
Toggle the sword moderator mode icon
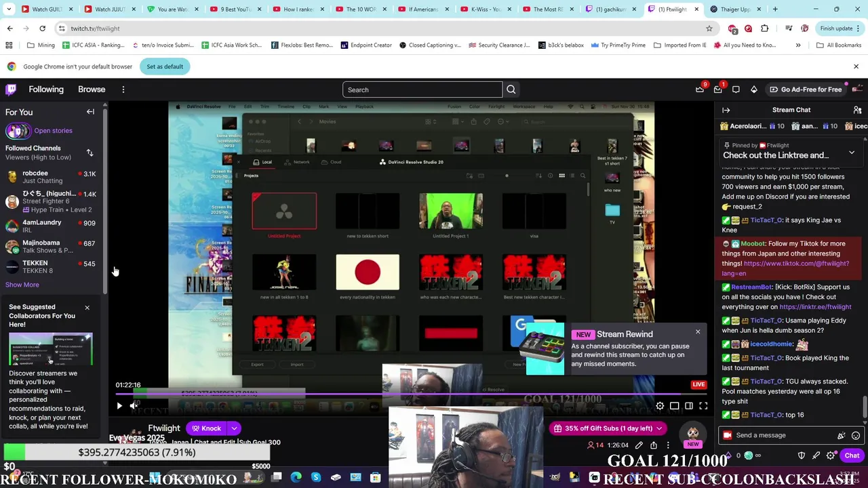tap(816, 455)
